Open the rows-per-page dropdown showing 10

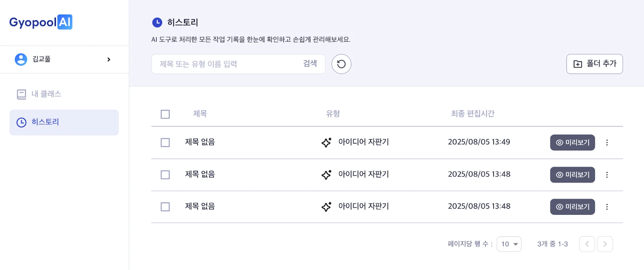point(509,244)
